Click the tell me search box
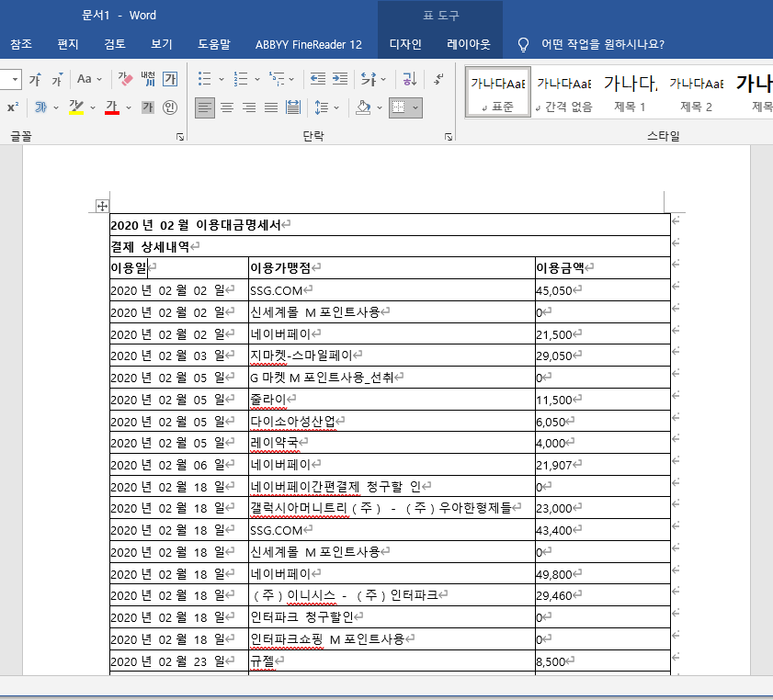 [602, 44]
